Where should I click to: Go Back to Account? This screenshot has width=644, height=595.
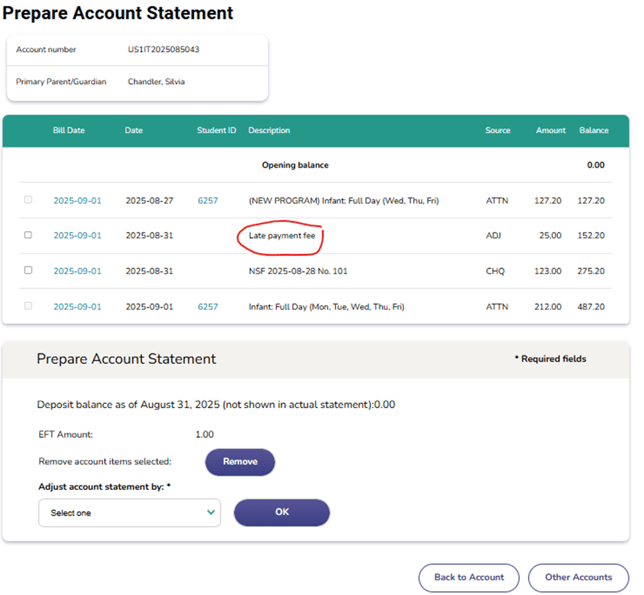pos(468,577)
